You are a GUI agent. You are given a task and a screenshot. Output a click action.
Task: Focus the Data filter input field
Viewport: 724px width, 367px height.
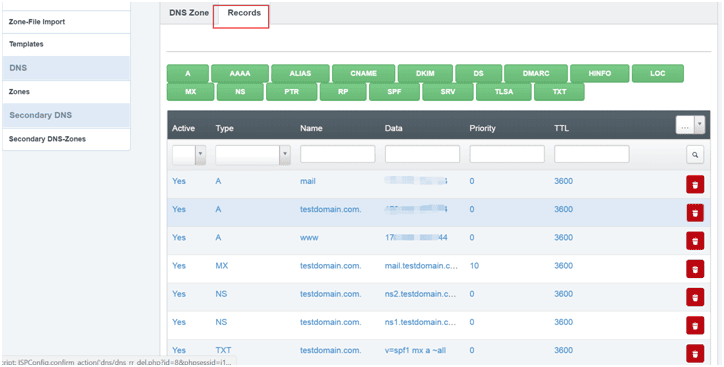pyautogui.click(x=422, y=154)
